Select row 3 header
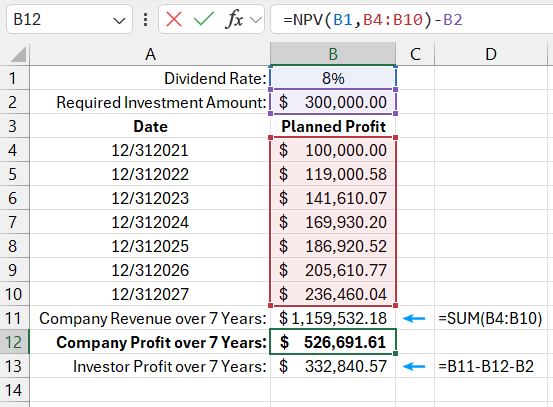The width and height of the screenshot is (553, 407). [x=14, y=126]
